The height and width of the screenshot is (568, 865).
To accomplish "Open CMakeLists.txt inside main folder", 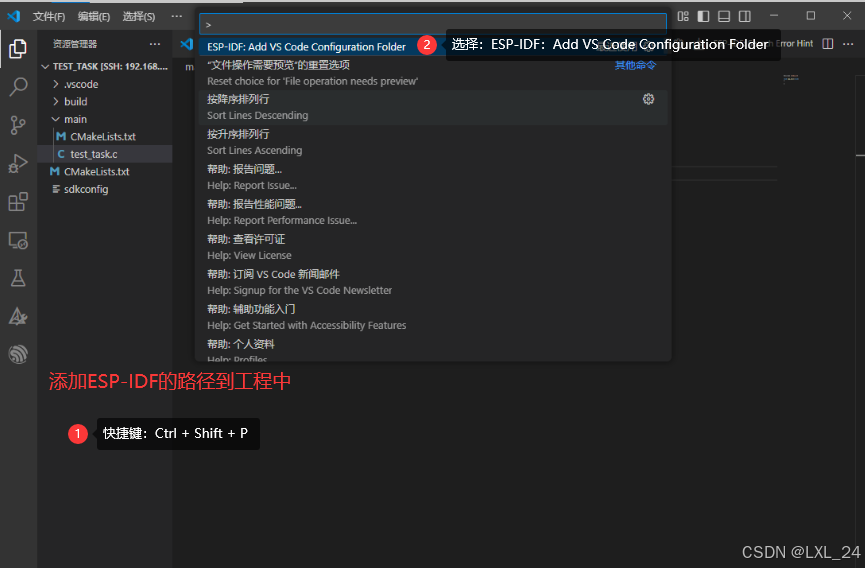I will 104,137.
